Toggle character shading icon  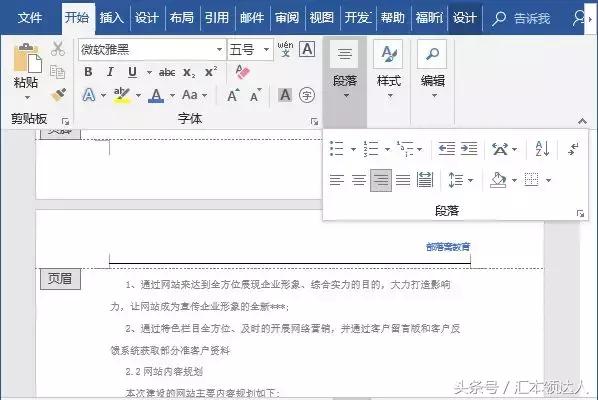tap(285, 95)
